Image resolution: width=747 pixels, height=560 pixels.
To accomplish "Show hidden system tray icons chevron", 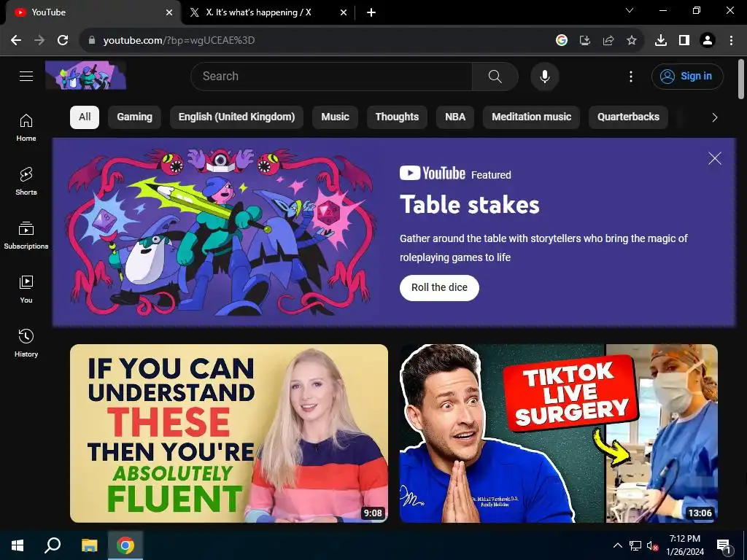I will [x=617, y=545].
